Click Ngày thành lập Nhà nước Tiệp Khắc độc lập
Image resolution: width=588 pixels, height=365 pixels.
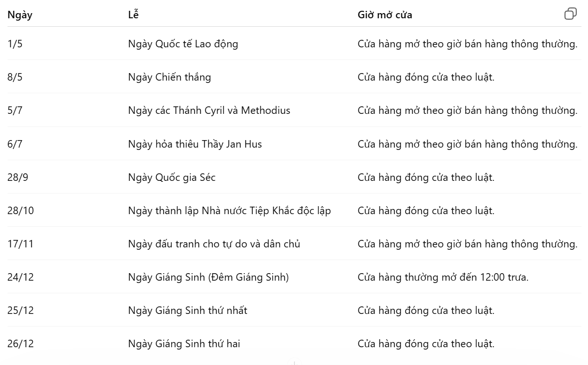coord(229,211)
